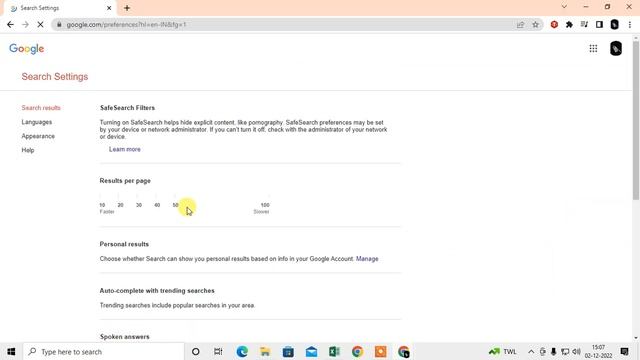Close the Search Settings tab
The image size is (640, 360).
109,8
